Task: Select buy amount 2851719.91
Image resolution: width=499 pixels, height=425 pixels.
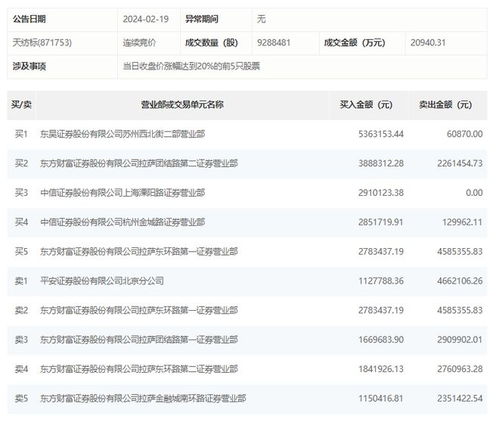Action: point(381,222)
